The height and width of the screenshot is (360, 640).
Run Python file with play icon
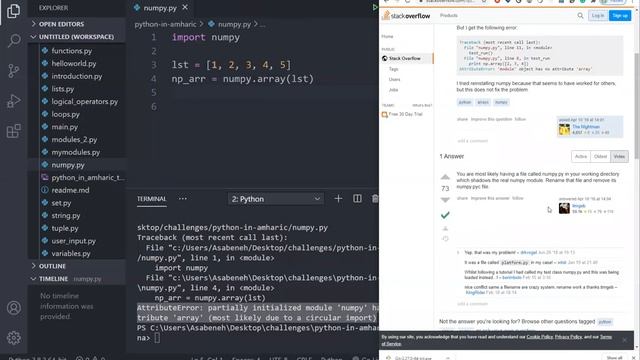tap(375, 7)
